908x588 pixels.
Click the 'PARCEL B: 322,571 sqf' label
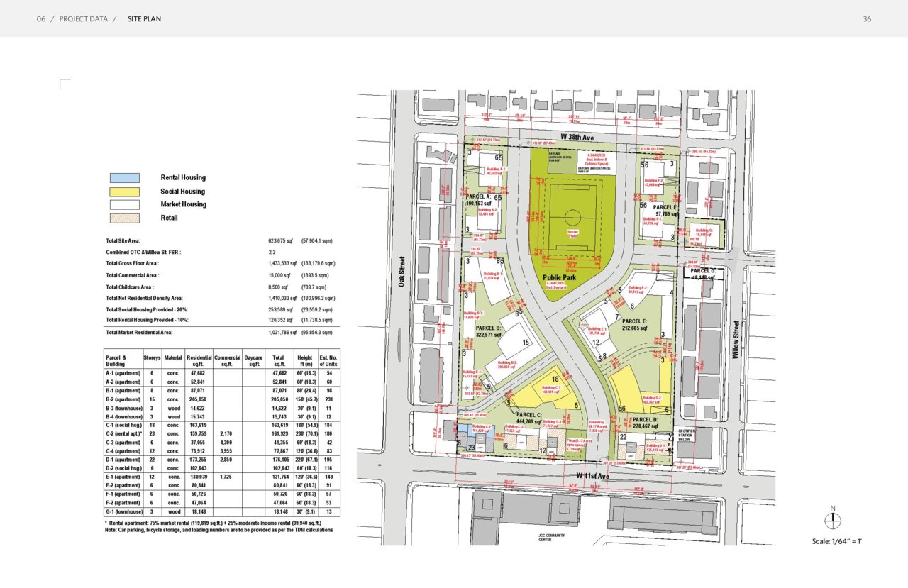489,331
